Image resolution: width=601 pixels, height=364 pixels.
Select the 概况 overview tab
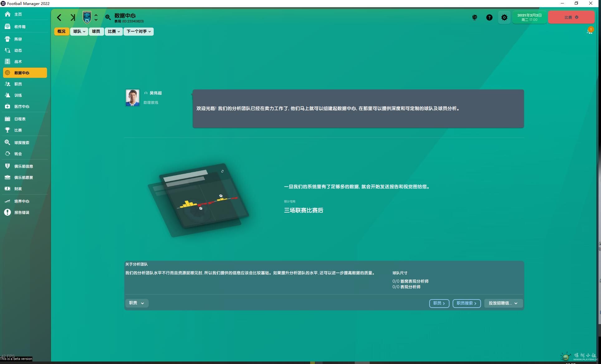pos(61,31)
